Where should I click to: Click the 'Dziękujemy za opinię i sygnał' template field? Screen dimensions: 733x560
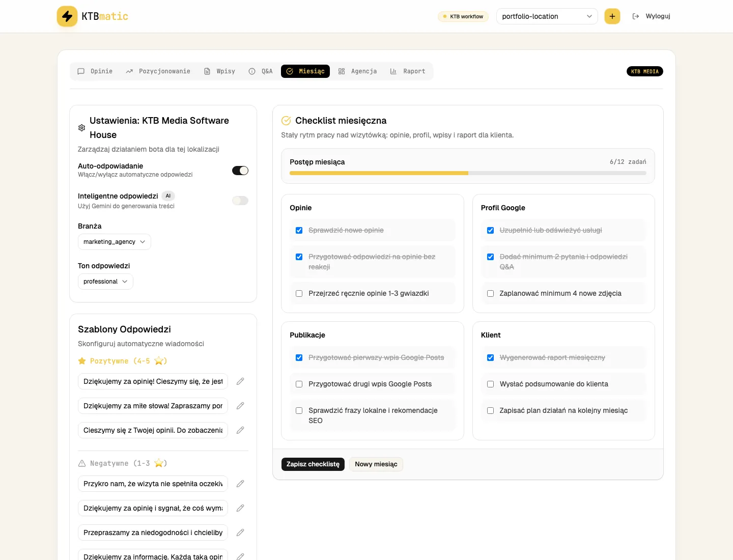coord(153,508)
